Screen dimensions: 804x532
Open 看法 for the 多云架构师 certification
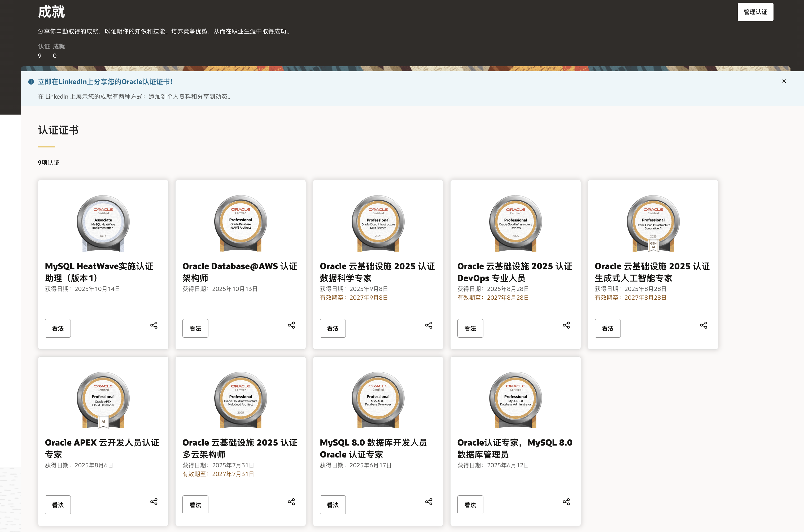pyautogui.click(x=195, y=504)
